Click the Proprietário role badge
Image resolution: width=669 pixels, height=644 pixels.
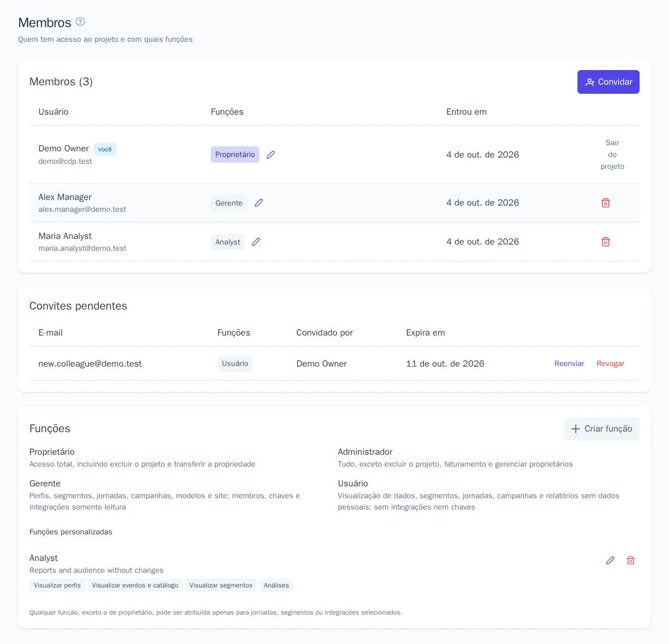click(x=234, y=154)
